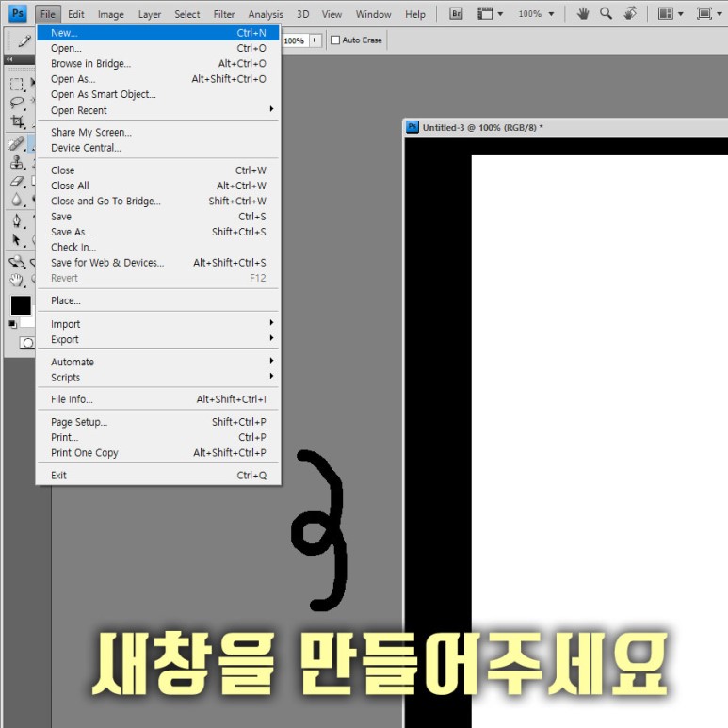Launch Bridge with the Br icon
The image size is (728, 728).
point(457,14)
